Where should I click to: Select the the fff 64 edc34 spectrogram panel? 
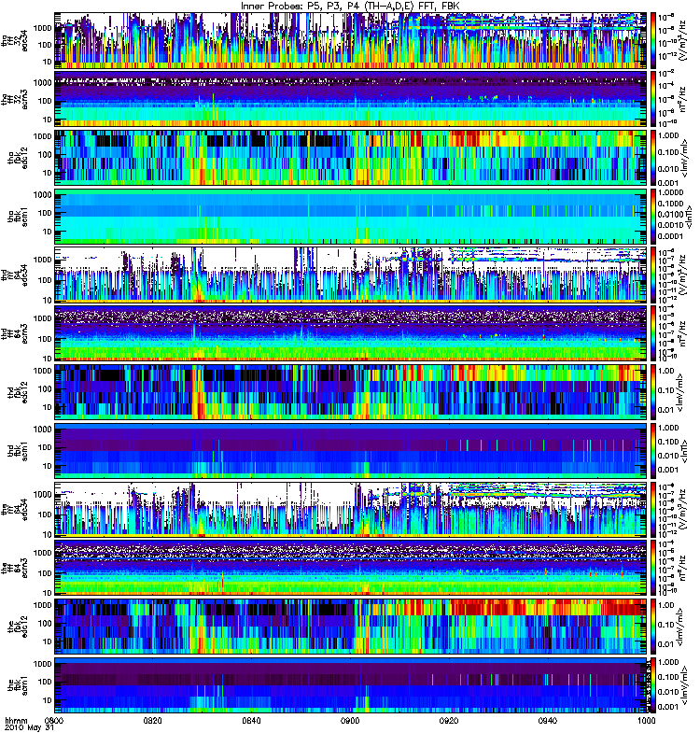(351, 509)
